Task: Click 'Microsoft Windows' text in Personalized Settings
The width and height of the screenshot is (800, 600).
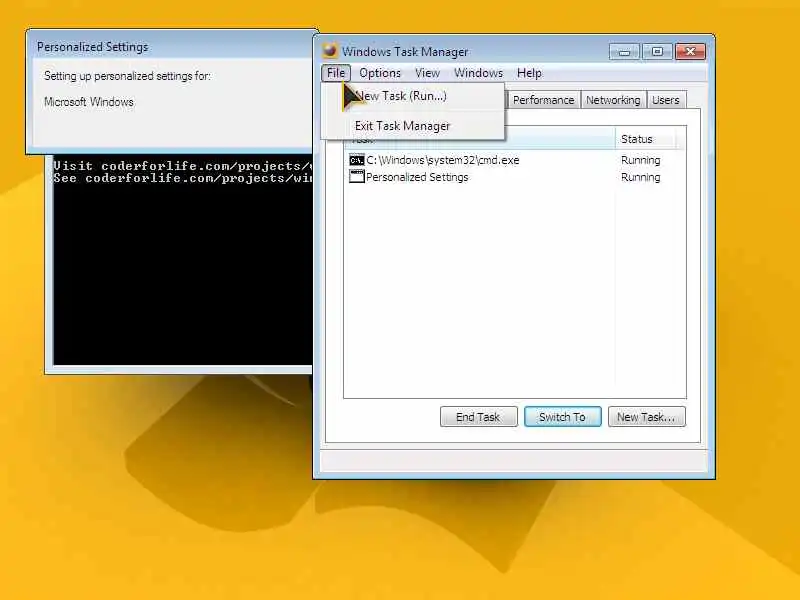Action: (89, 102)
